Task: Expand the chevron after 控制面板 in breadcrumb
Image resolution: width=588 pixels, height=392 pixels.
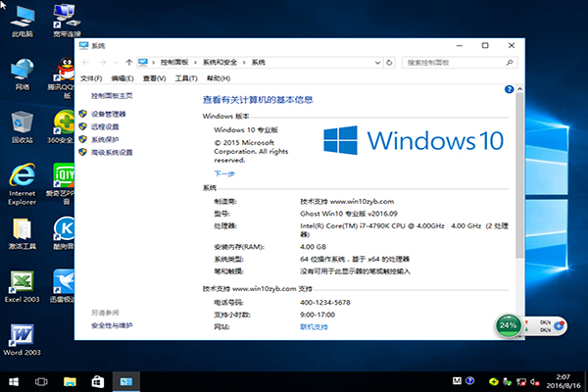Action: (194, 62)
